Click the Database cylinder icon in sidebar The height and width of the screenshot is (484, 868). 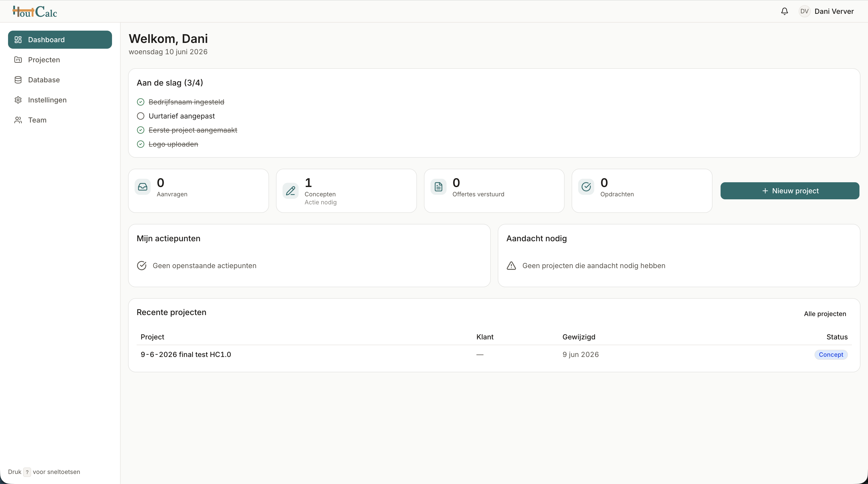[18, 80]
